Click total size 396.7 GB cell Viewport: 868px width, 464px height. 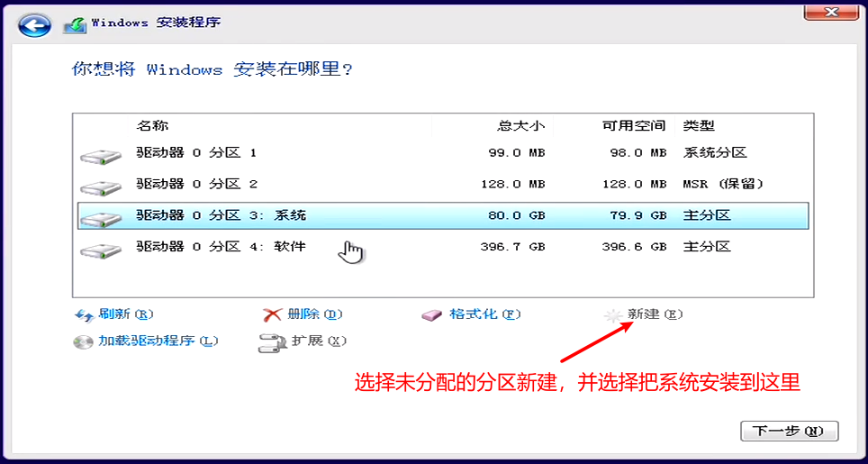click(x=512, y=247)
